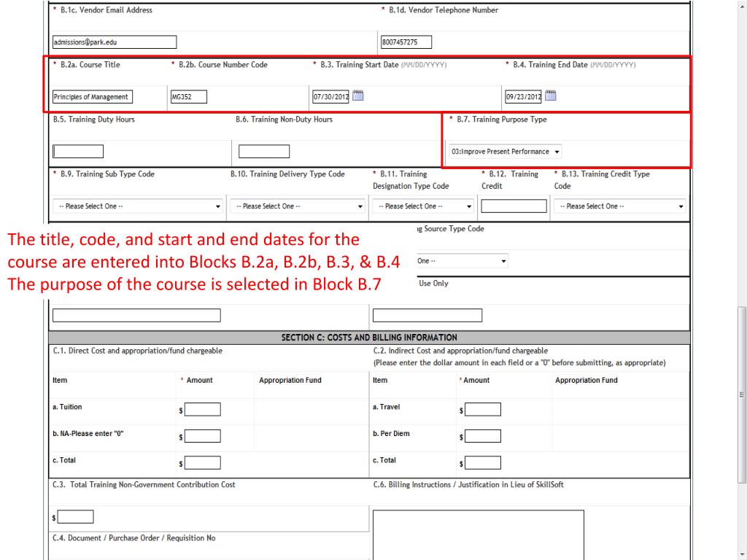The image size is (747, 560).
Task: Click the Travel amount field
Action: pos(483,410)
